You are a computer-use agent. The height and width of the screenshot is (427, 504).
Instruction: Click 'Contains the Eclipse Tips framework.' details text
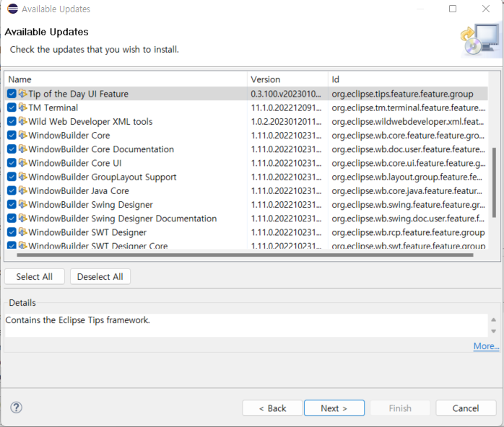(78, 320)
